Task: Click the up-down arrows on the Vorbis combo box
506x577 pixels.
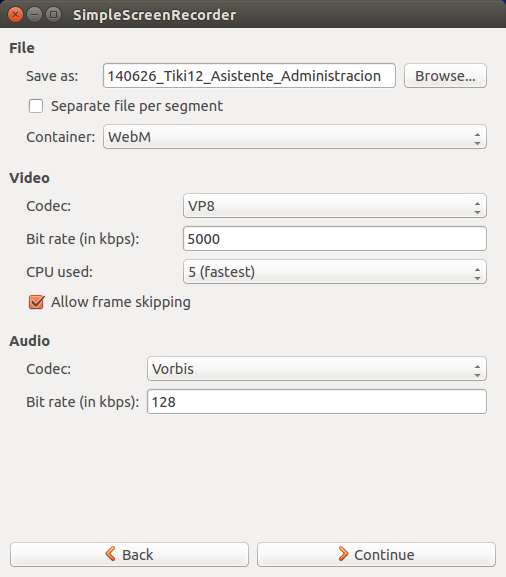Action: (477, 369)
